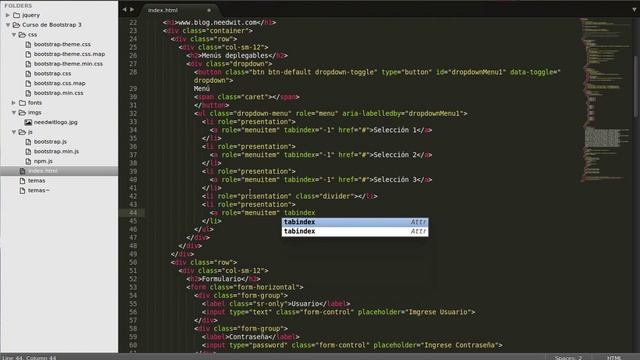
Task: Open bootstrap.js file
Action: click(50, 142)
